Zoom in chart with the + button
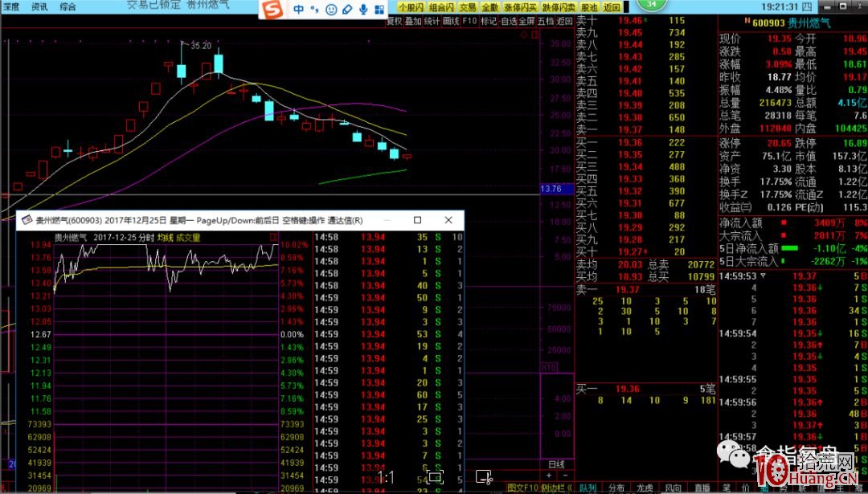Viewport: 868px width, 494px height. click(x=549, y=476)
